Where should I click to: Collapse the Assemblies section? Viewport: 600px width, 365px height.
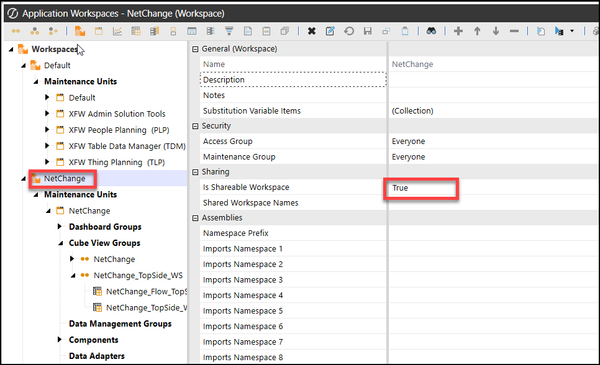(x=195, y=218)
